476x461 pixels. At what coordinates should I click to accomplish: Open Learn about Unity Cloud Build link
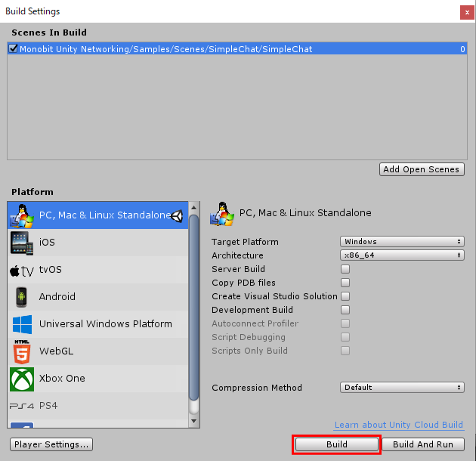tap(399, 425)
